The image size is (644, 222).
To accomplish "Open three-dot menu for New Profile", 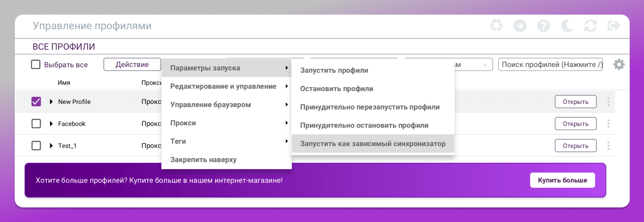I will pyautogui.click(x=608, y=102).
